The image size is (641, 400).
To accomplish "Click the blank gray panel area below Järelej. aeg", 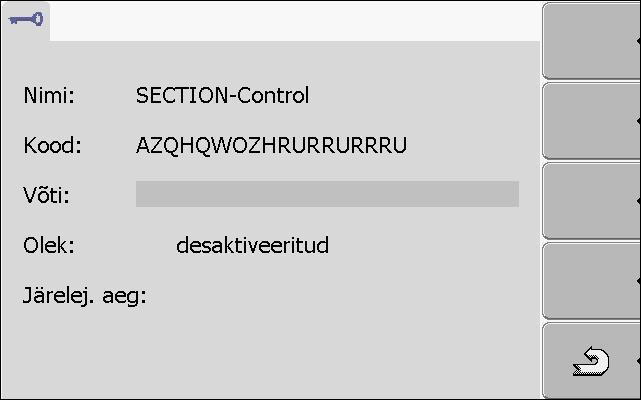I will (x=270, y=354).
